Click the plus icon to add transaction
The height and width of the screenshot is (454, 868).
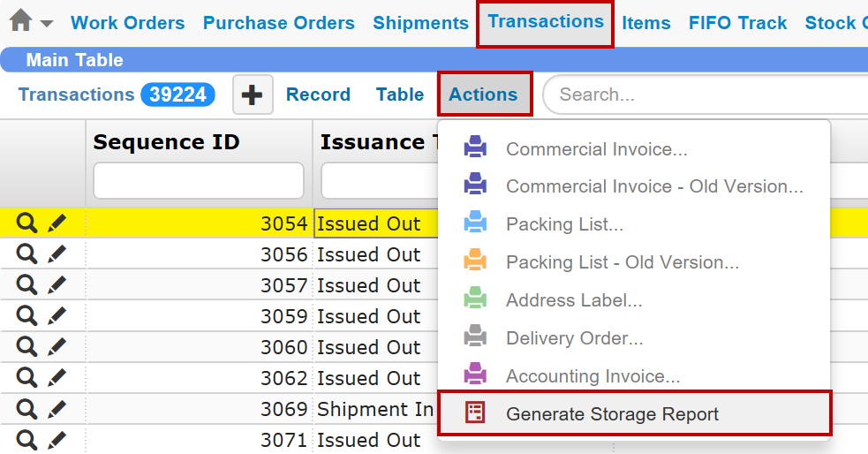(253, 95)
